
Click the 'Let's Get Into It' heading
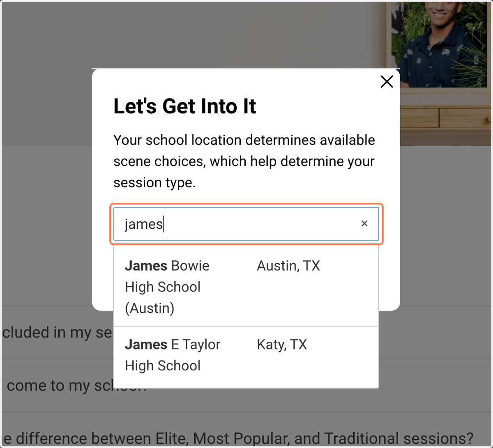click(185, 106)
